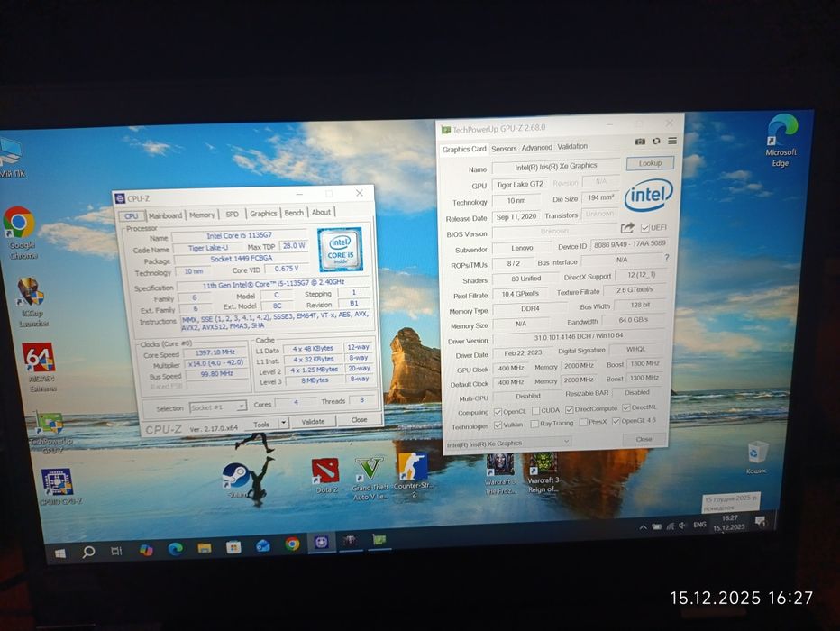Switch to About tab in CPU-Z

pos(321,212)
